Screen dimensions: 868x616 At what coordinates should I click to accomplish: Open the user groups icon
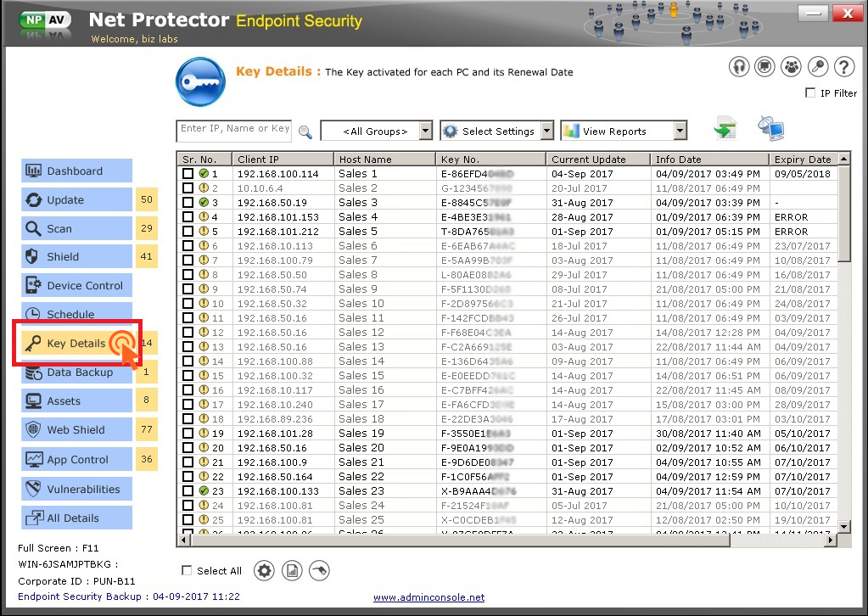pos(791,67)
